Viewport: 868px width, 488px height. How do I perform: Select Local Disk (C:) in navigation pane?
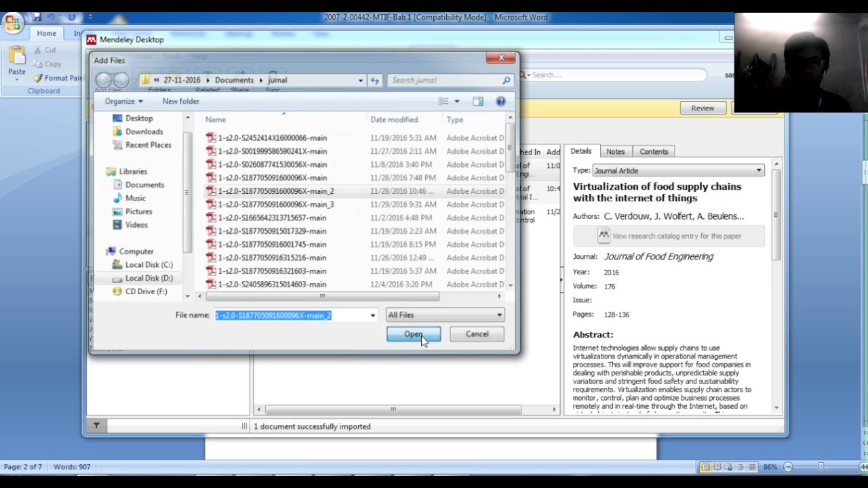coord(149,264)
